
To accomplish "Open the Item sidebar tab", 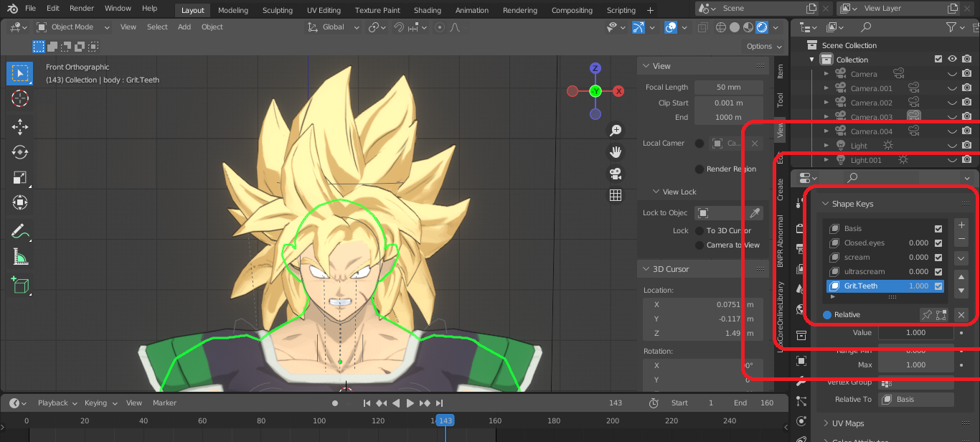I will tap(781, 71).
